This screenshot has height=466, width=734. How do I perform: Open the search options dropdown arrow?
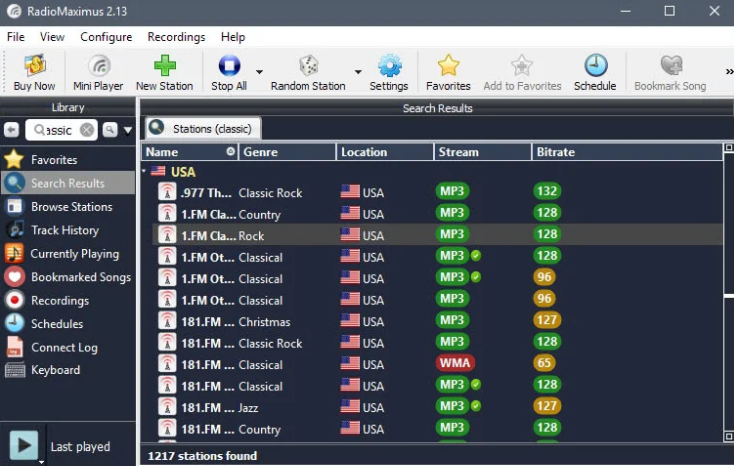pos(128,130)
